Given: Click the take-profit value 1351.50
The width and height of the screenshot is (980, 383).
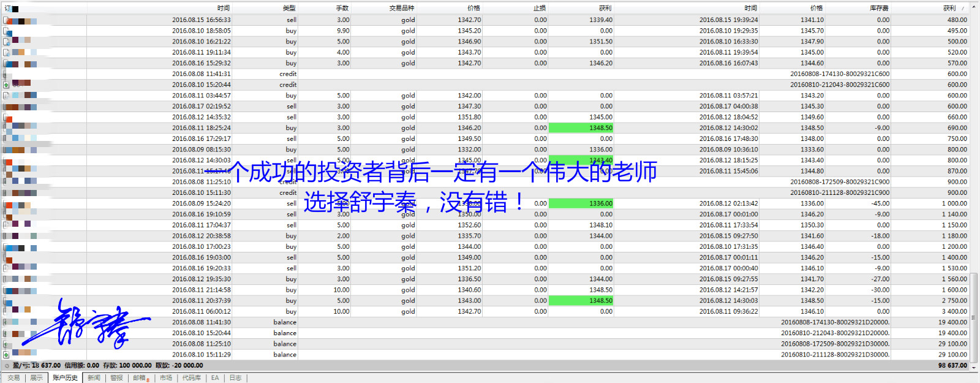Looking at the screenshot, I should pos(601,42).
